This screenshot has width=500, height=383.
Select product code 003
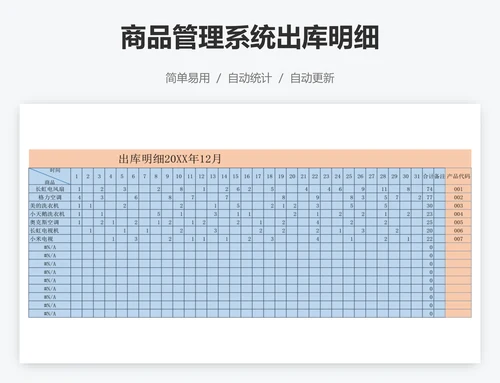click(458, 206)
